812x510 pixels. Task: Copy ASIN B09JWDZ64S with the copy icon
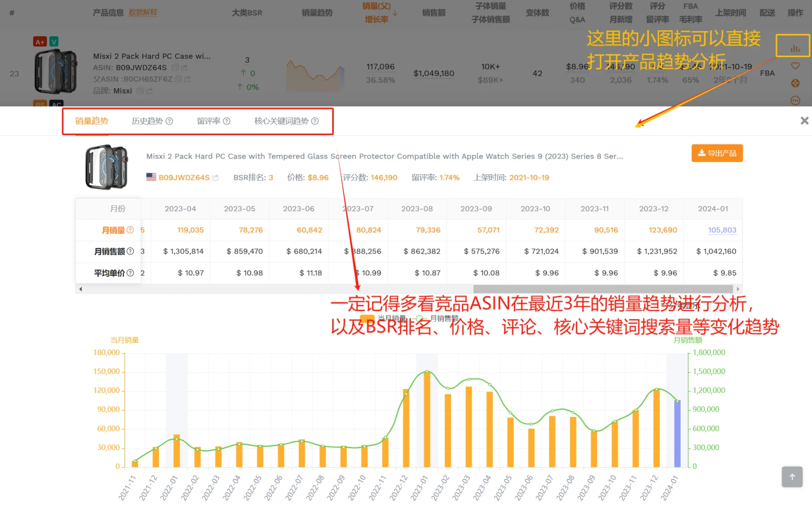coord(175,67)
